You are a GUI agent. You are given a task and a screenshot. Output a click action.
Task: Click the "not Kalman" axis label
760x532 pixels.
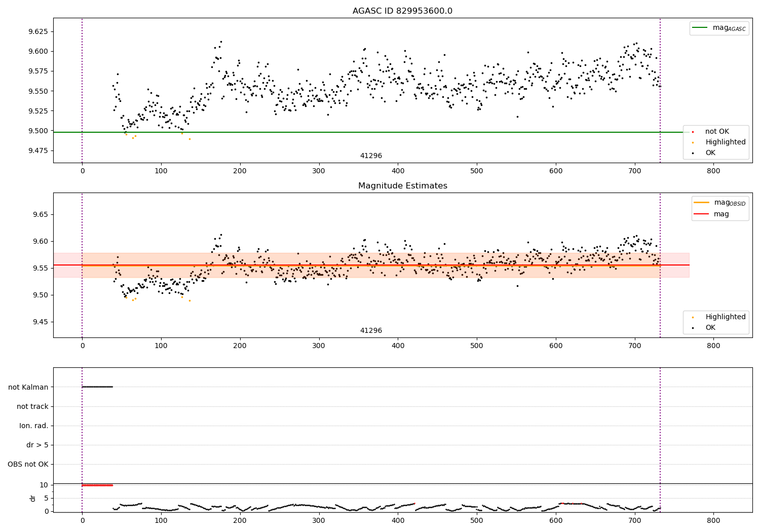tap(28, 388)
